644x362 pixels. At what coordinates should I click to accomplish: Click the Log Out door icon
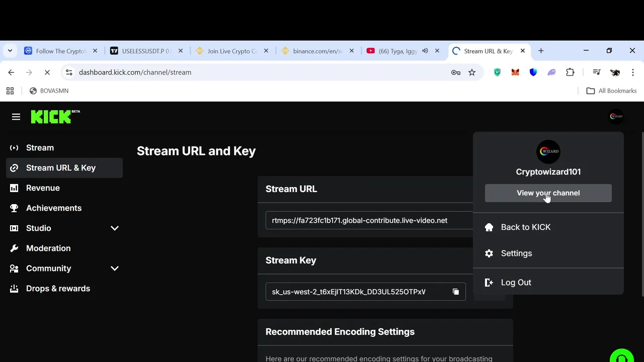(489, 283)
